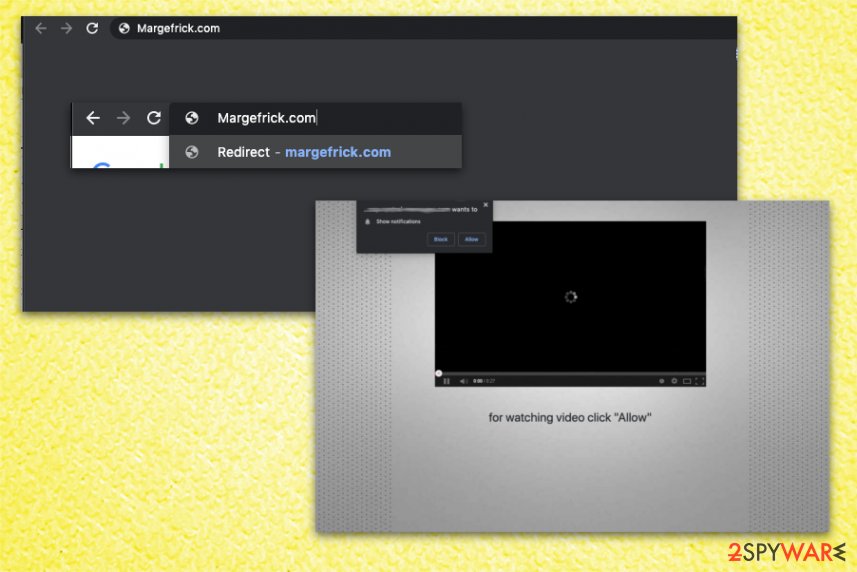The height and width of the screenshot is (572, 857).
Task: Reload the page from the top browser bar
Action: [x=92, y=28]
